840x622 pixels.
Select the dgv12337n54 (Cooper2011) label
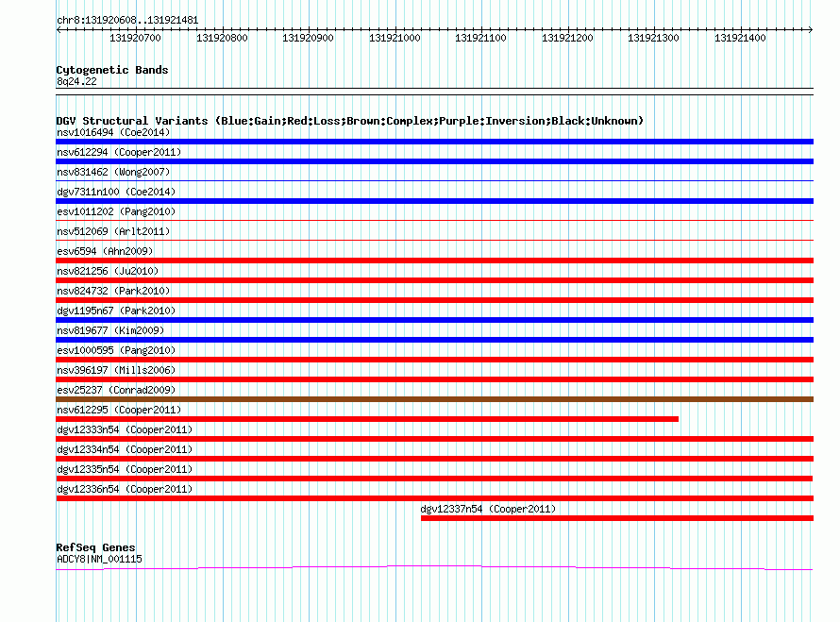tap(488, 509)
